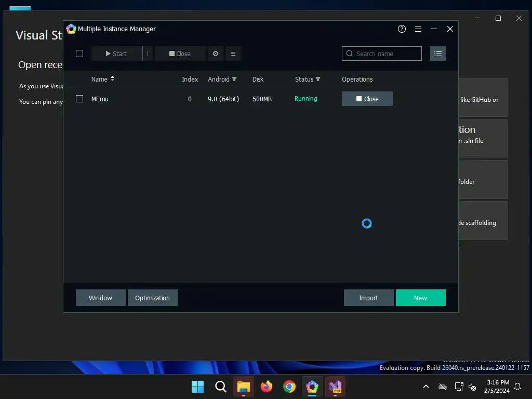
Task: Sort instances by Name arrows
Action: pyautogui.click(x=112, y=79)
